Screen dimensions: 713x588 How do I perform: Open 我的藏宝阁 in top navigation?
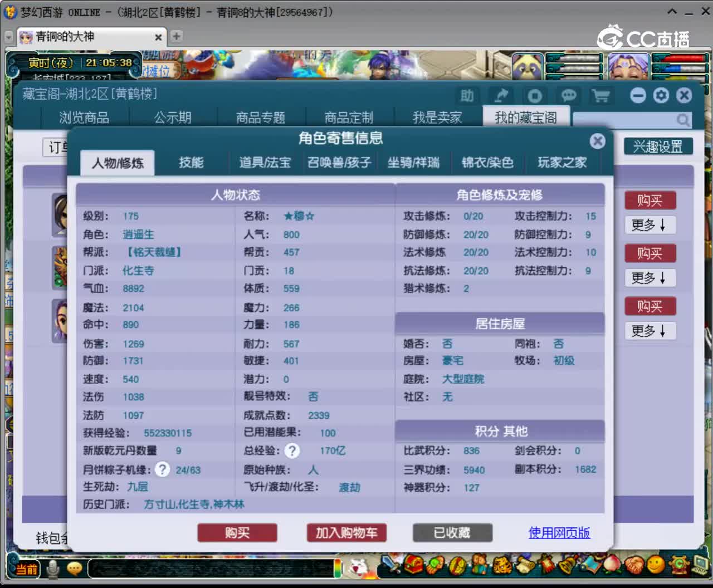pos(526,117)
